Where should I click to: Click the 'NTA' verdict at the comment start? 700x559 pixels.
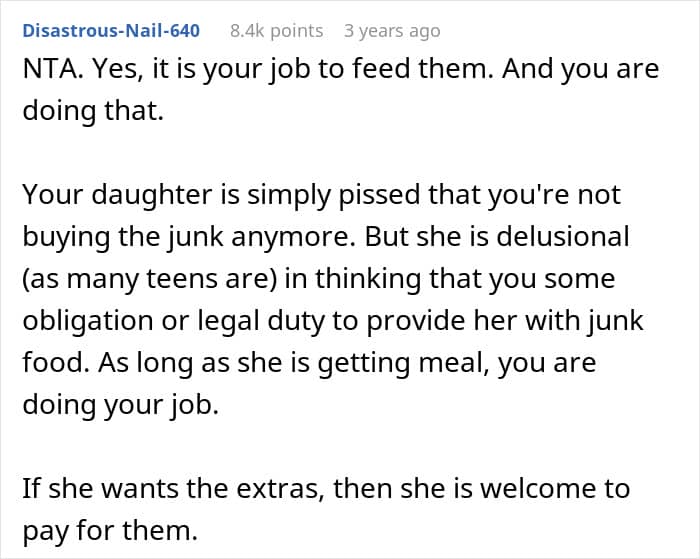click(x=49, y=69)
